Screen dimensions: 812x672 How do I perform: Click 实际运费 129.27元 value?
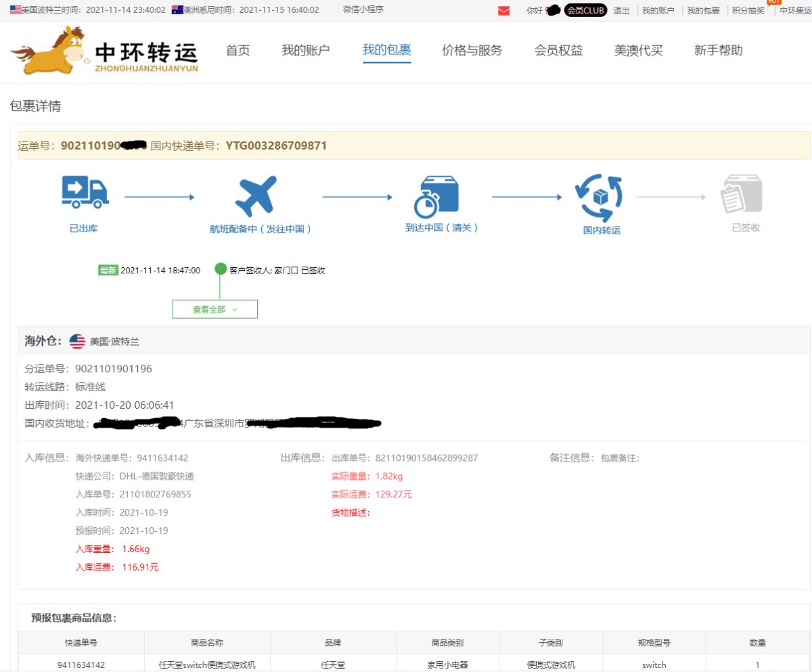pos(393,495)
